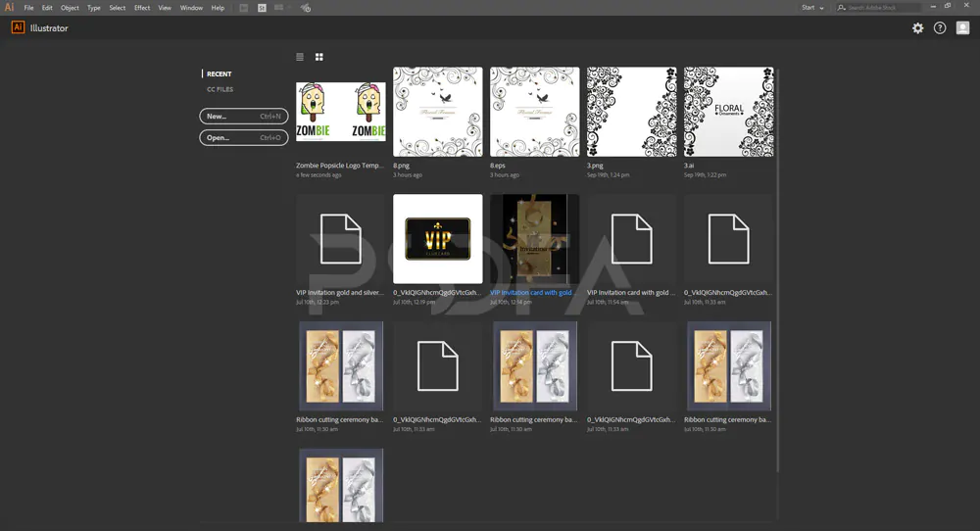Open the Type menu
Image resolution: width=980 pixels, height=531 pixels.
pyautogui.click(x=94, y=8)
